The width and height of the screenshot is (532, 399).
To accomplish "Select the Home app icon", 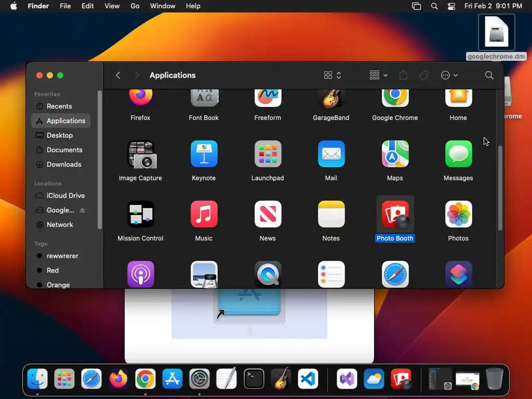I will tap(458, 99).
